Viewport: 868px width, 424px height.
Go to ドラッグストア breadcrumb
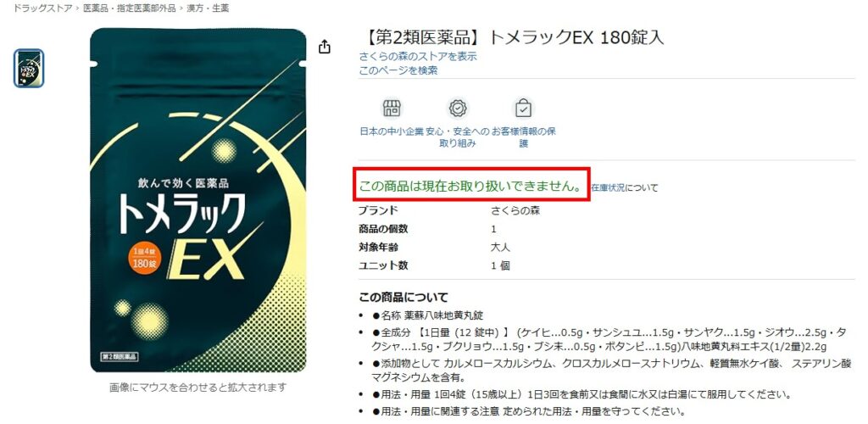pyautogui.click(x=42, y=8)
